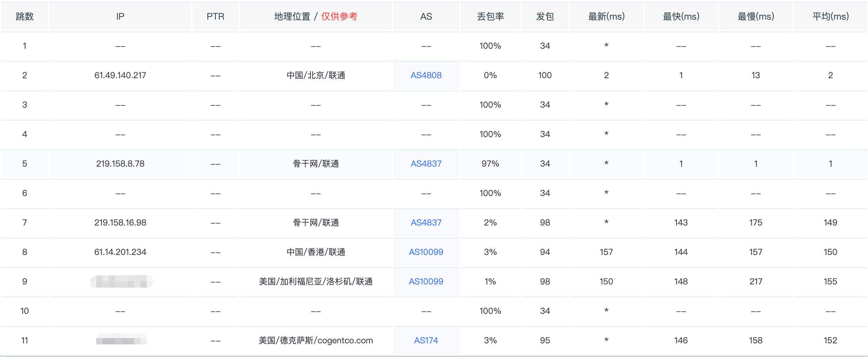Viewport: 868px width, 357px height.
Task: Open the AS174 link
Action: [x=426, y=341]
